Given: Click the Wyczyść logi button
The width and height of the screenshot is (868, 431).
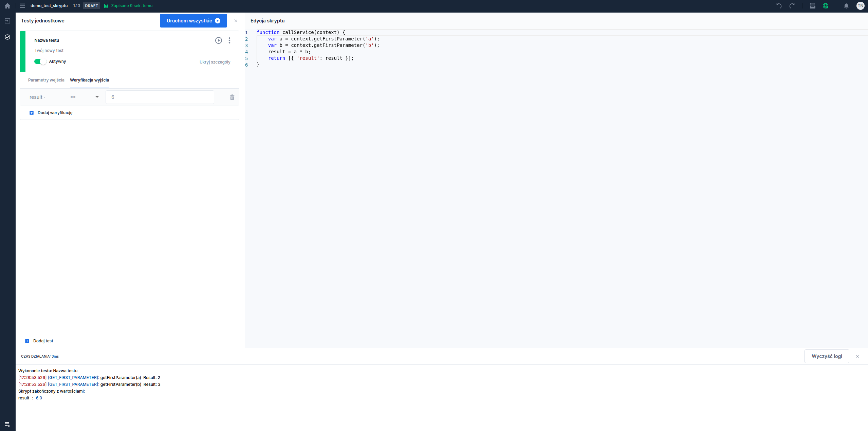Looking at the screenshot, I should point(827,356).
